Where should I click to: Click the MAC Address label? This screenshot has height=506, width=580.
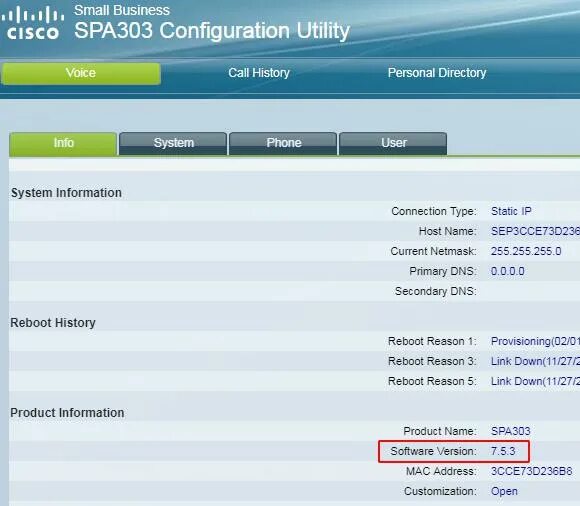tap(441, 471)
